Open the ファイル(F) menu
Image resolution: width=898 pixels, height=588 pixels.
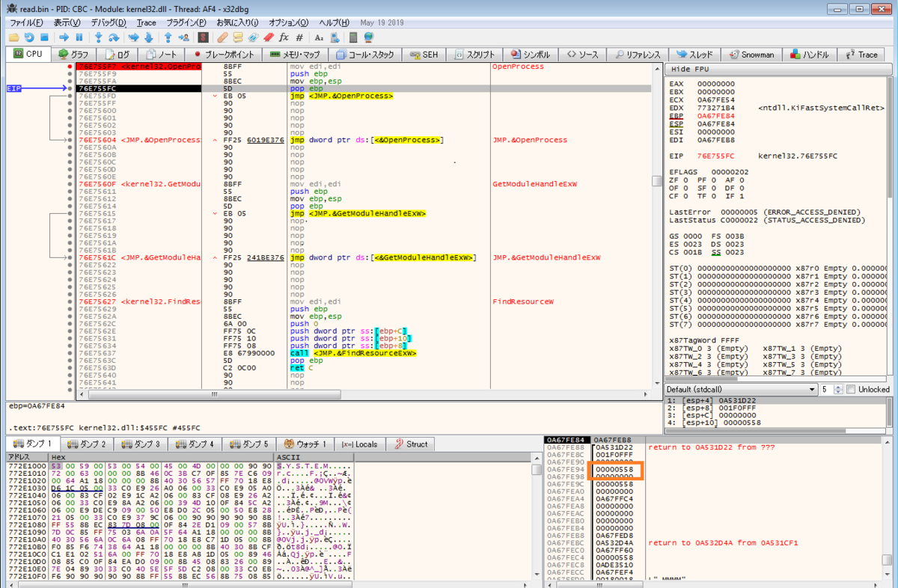point(25,22)
